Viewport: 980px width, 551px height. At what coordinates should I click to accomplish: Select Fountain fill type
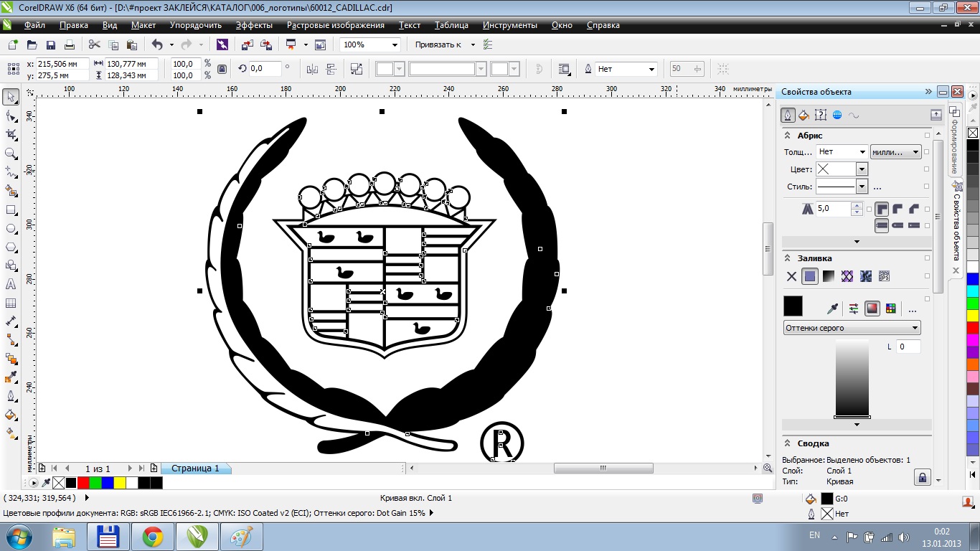coord(829,276)
